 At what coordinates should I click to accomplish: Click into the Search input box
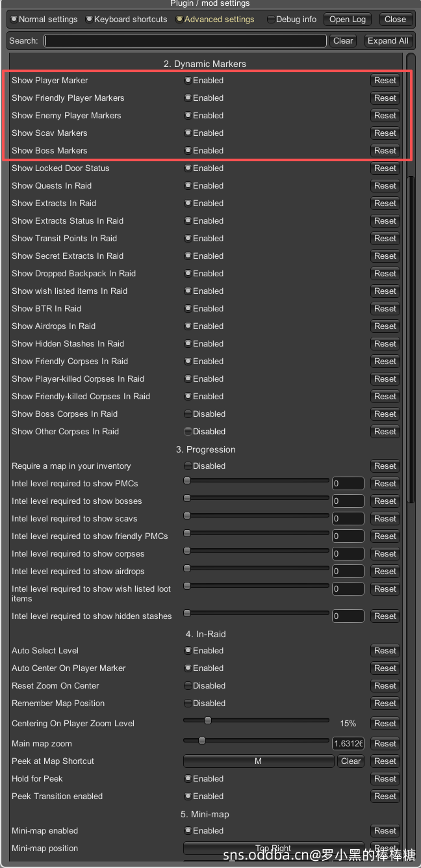[185, 40]
